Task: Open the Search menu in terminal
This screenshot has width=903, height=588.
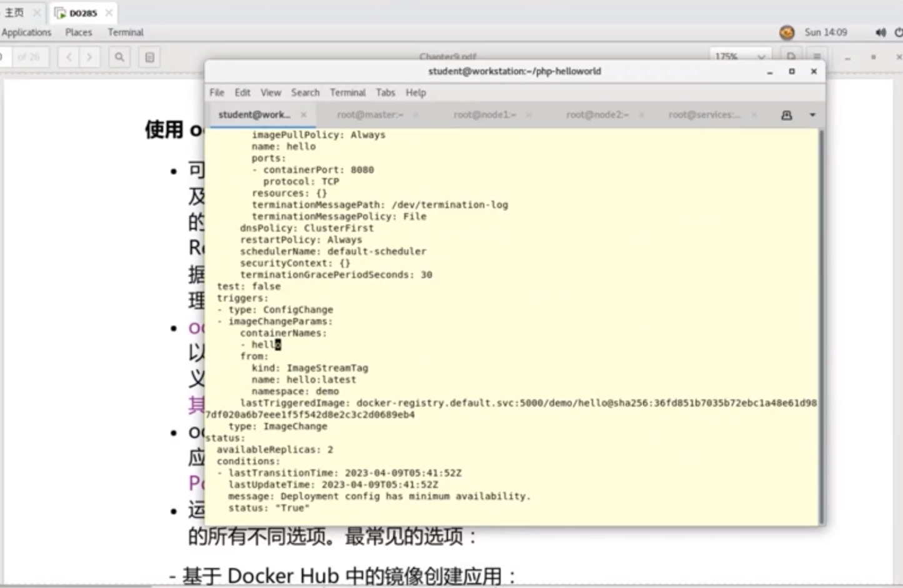Action: pyautogui.click(x=305, y=92)
